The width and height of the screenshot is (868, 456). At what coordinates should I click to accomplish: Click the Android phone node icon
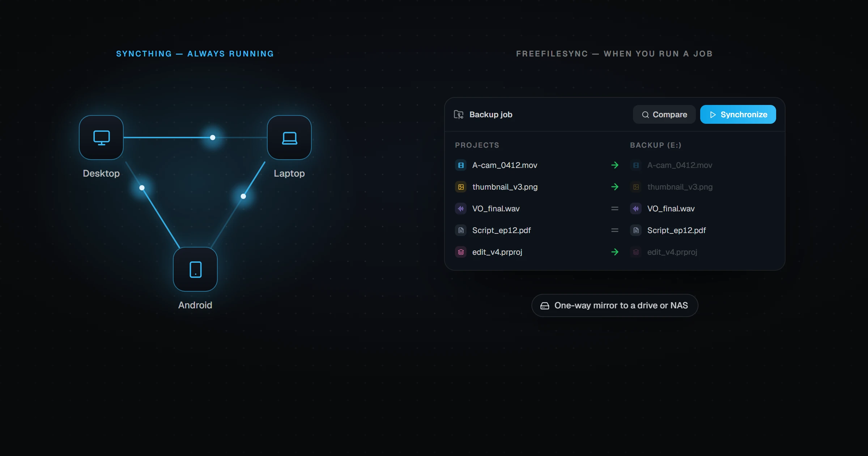[x=195, y=269]
